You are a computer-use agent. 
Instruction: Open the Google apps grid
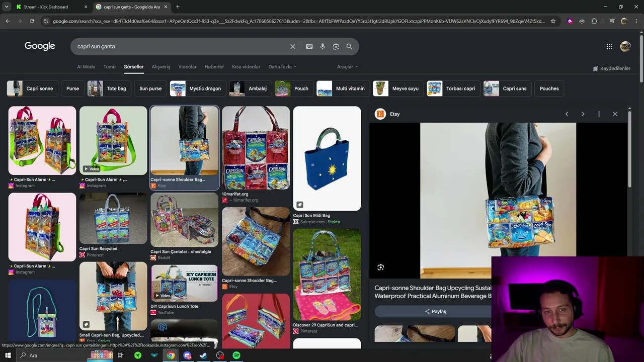tap(609, 47)
